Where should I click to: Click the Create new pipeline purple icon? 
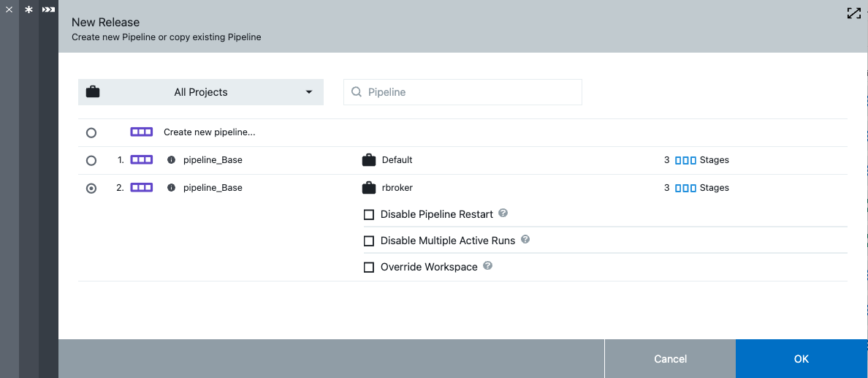(141, 132)
